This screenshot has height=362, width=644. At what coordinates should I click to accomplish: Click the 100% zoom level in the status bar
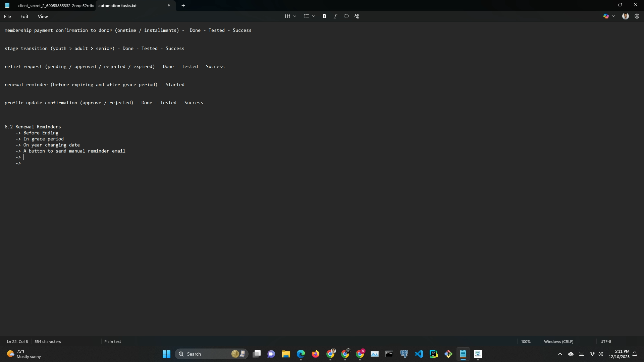tap(526, 342)
